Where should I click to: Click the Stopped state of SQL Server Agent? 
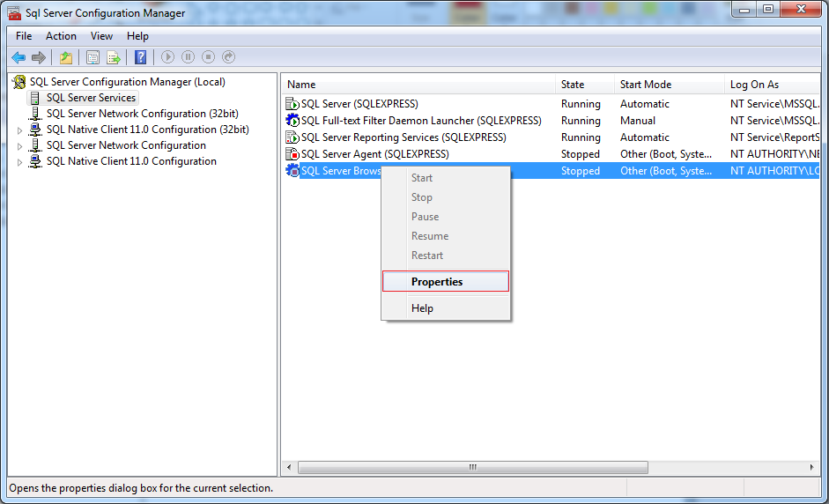[x=580, y=154]
